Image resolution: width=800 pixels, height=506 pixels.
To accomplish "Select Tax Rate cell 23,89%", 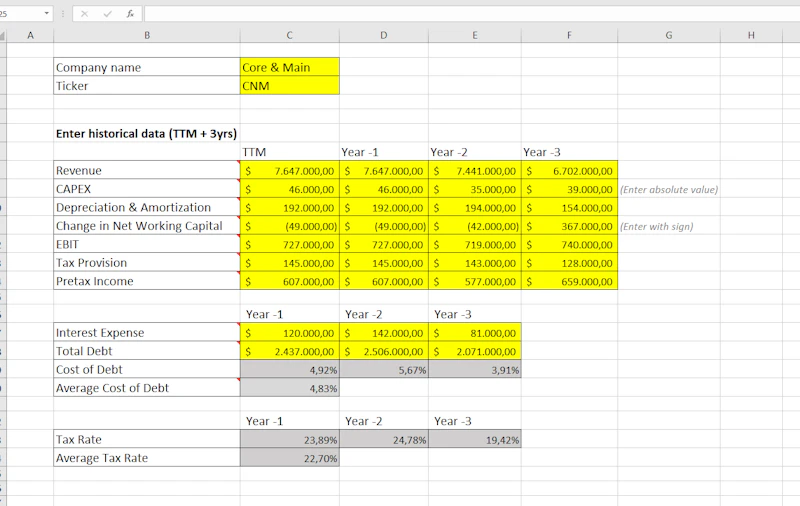I will tap(289, 439).
